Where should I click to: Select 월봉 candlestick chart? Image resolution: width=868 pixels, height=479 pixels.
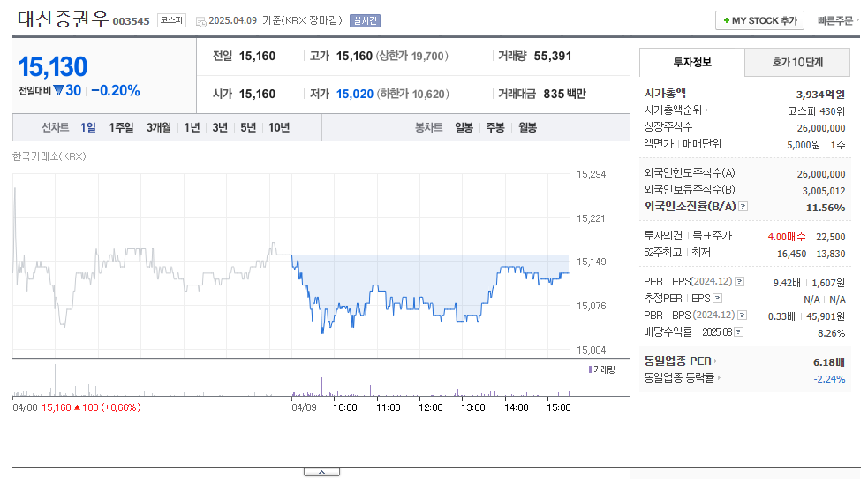pos(527,127)
